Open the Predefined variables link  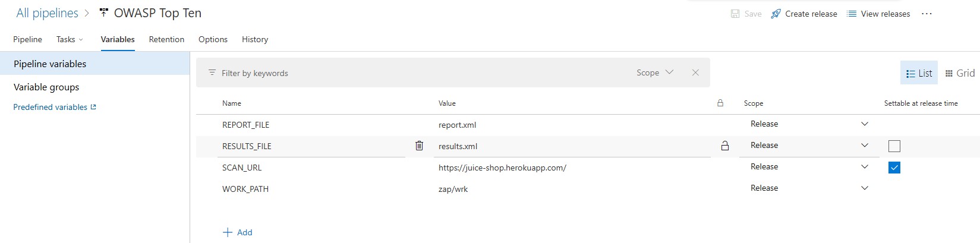pyautogui.click(x=54, y=108)
